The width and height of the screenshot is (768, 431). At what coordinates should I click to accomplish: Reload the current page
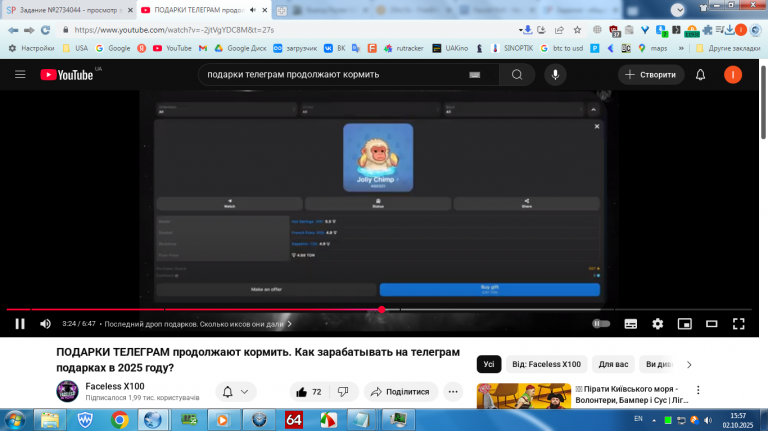(46, 30)
